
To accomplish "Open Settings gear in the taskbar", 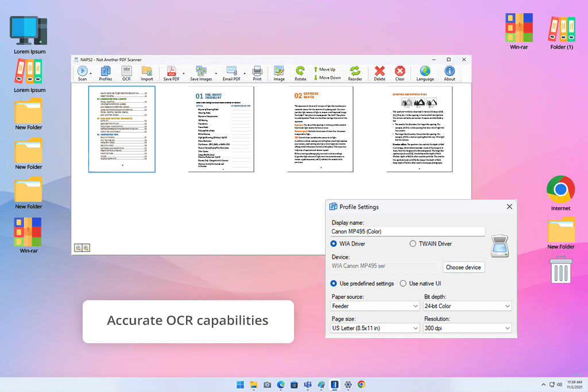I will [x=348, y=385].
